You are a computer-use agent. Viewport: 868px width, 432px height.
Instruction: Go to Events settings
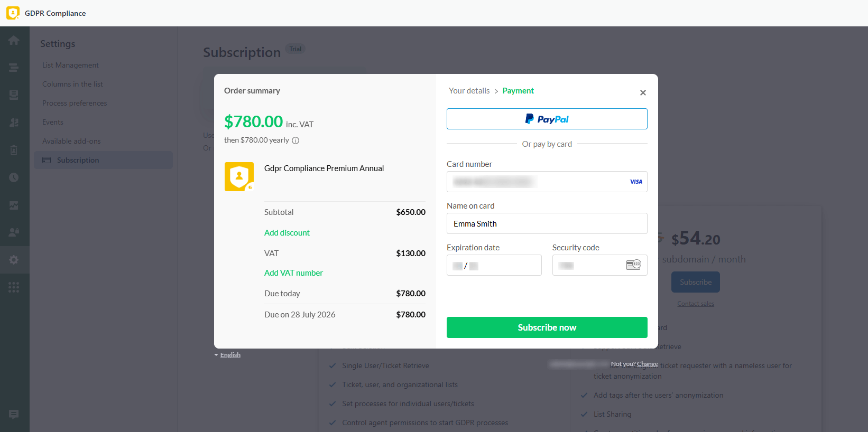tap(53, 122)
